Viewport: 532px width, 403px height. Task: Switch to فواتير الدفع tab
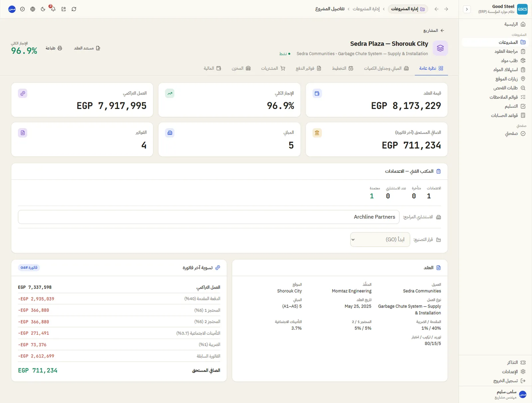(x=308, y=68)
